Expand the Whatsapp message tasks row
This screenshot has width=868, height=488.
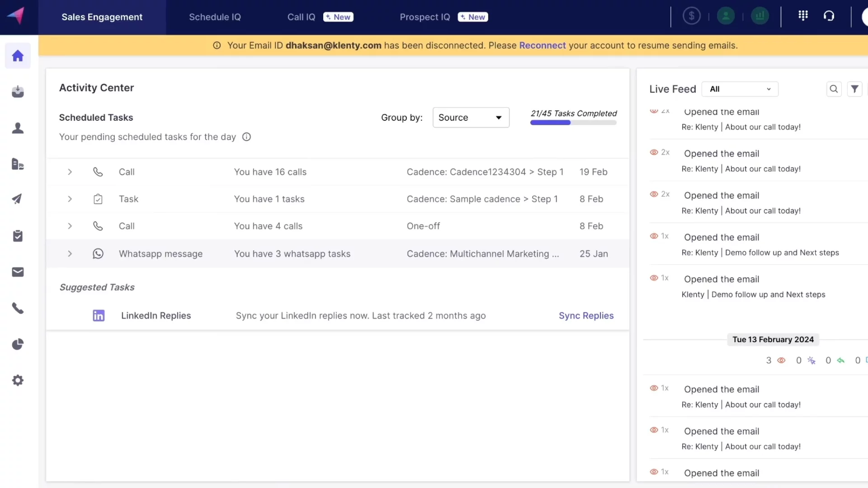pos(70,254)
